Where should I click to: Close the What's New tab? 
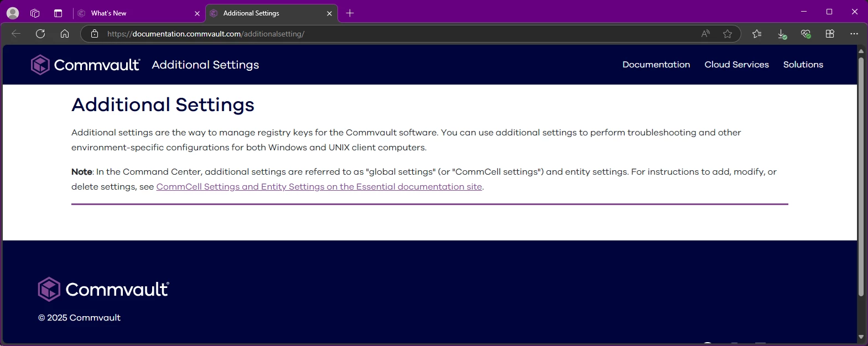pos(197,13)
